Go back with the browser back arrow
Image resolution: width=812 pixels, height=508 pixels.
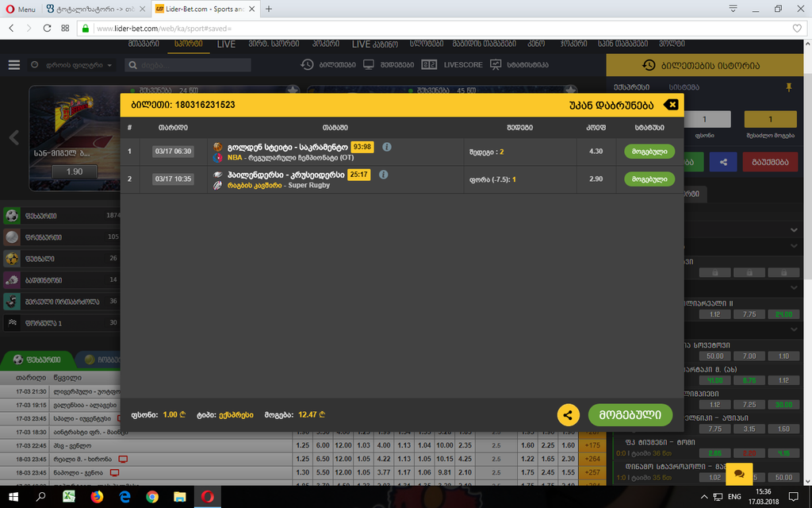tap(11, 28)
